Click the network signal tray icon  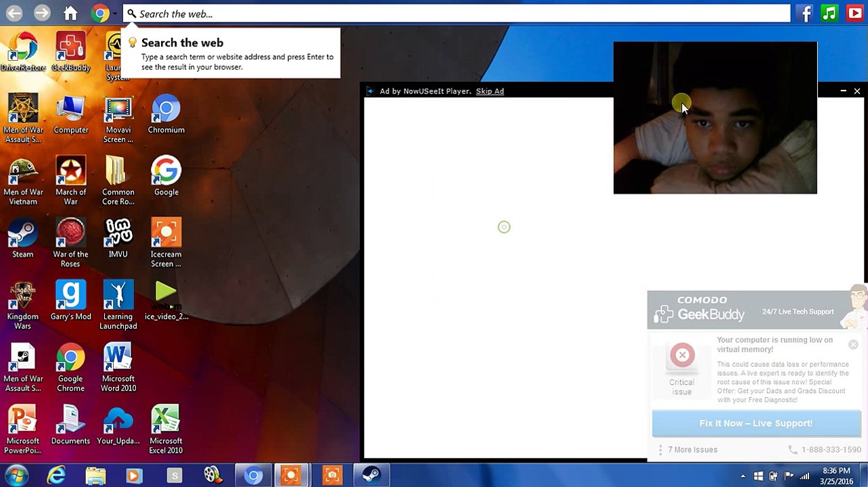point(805,476)
